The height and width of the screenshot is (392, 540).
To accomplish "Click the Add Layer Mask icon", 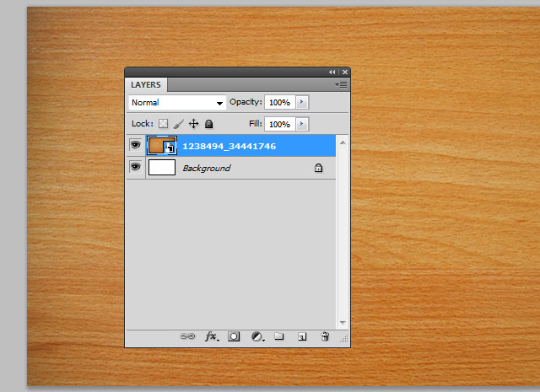I will coord(235,336).
